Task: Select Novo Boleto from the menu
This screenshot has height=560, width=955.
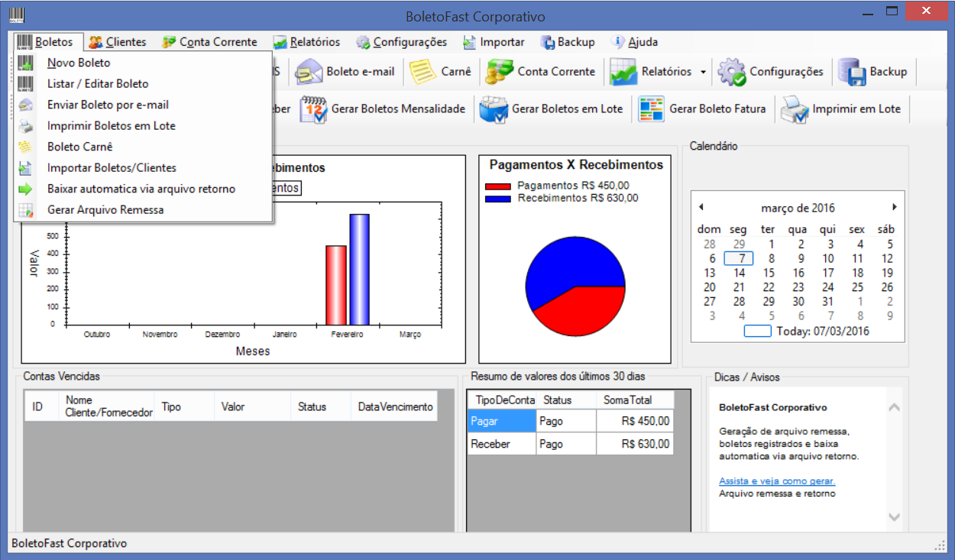Action: 79,63
